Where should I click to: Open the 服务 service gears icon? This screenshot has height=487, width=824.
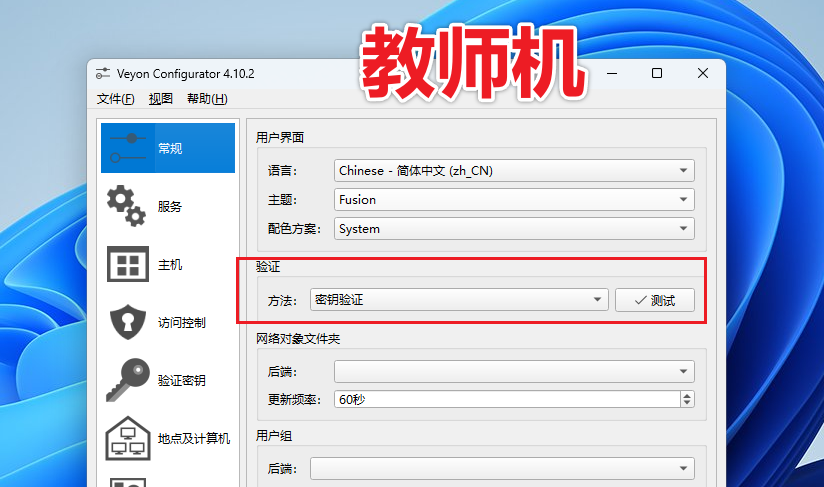(127, 206)
